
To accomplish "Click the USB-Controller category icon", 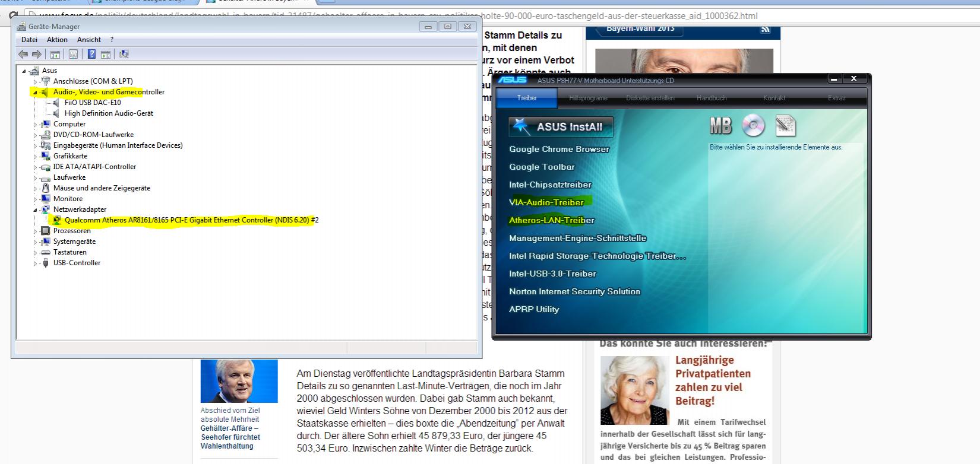I will 46,263.
